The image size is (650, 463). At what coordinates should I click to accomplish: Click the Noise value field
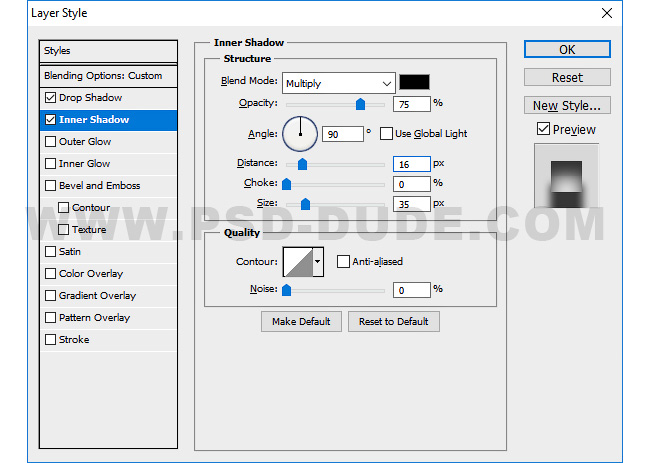click(412, 290)
